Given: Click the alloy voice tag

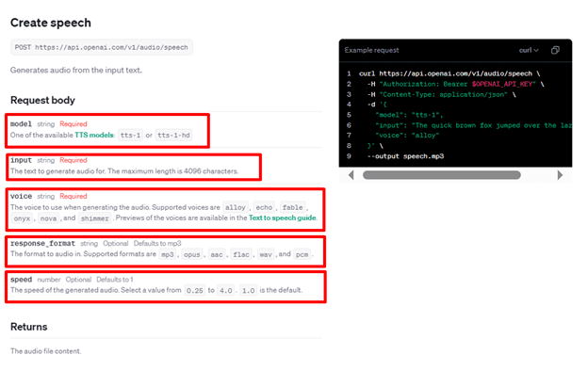Looking at the screenshot, I should (236, 207).
